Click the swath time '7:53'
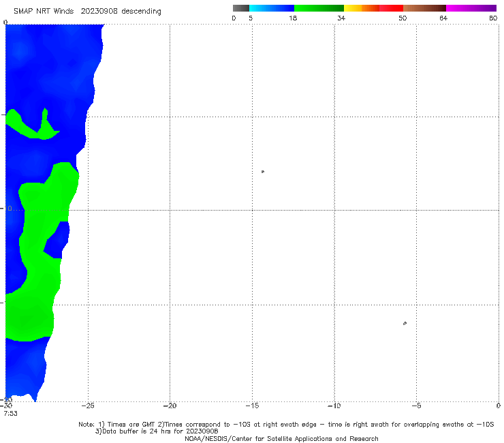 (11, 414)
